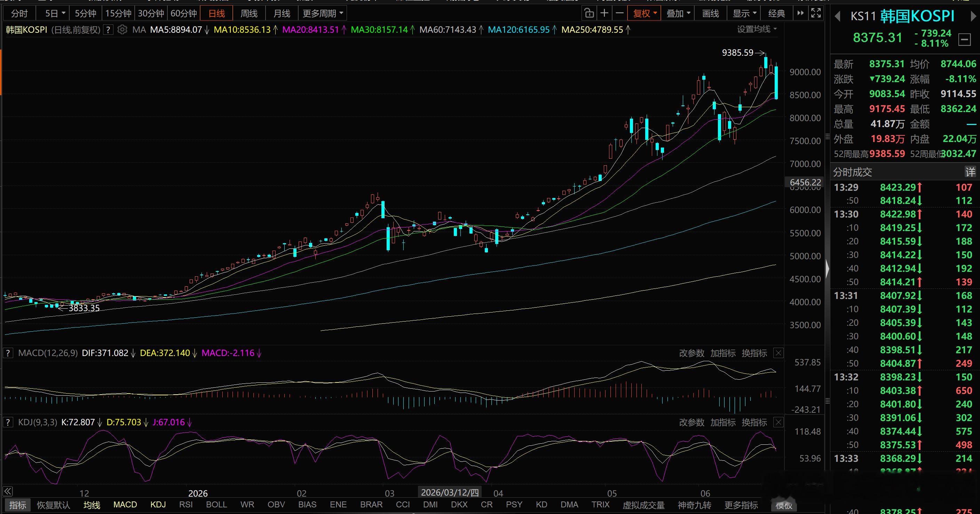Toggle RSI indicator
This screenshot has width=980, height=514.
186,505
